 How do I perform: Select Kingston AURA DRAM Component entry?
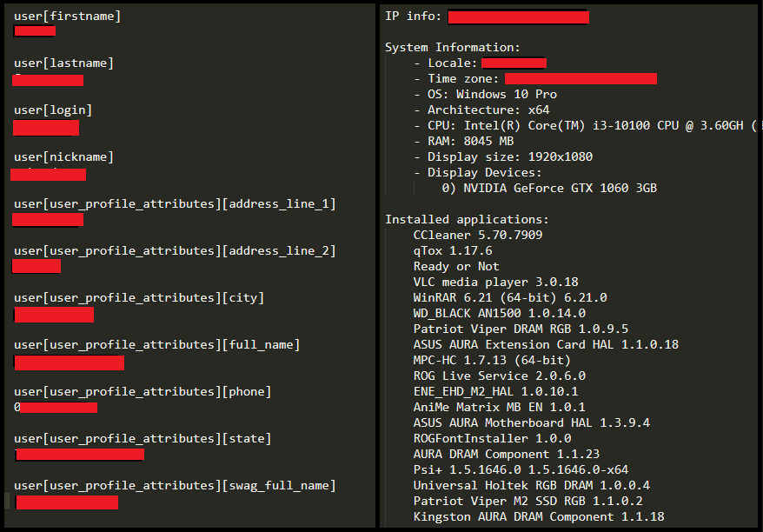tap(539, 517)
